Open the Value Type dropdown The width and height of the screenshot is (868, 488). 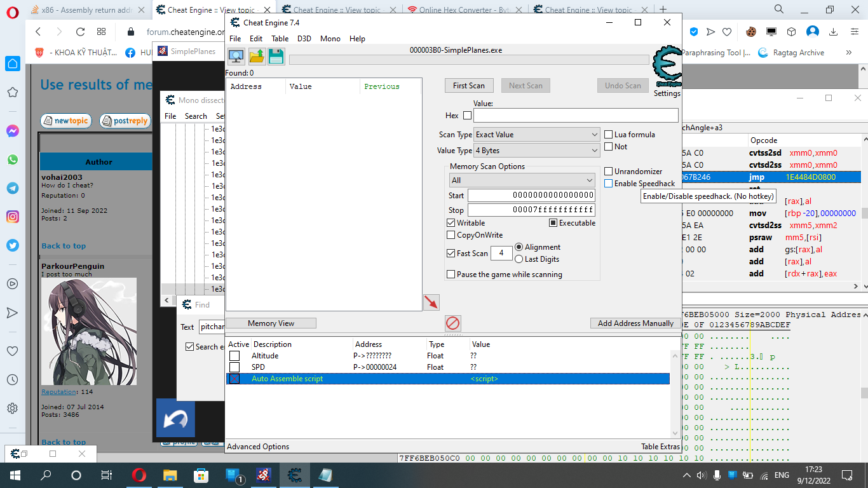(x=537, y=151)
